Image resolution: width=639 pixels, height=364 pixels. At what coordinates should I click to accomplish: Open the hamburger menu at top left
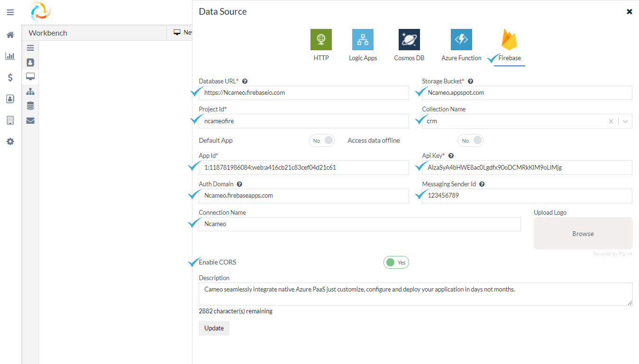pos(10,12)
